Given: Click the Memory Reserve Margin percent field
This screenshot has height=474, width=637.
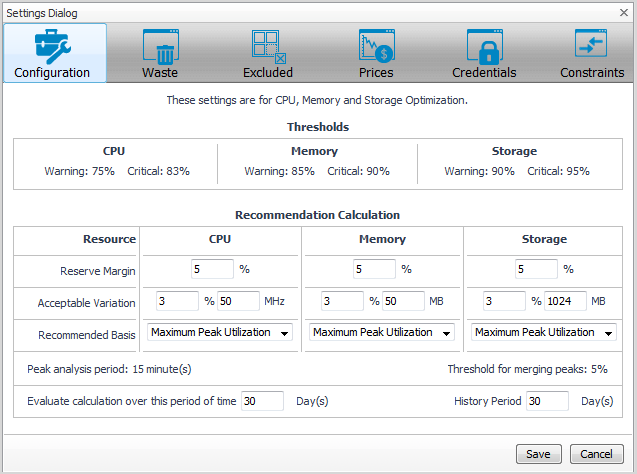Looking at the screenshot, I should 375,269.
